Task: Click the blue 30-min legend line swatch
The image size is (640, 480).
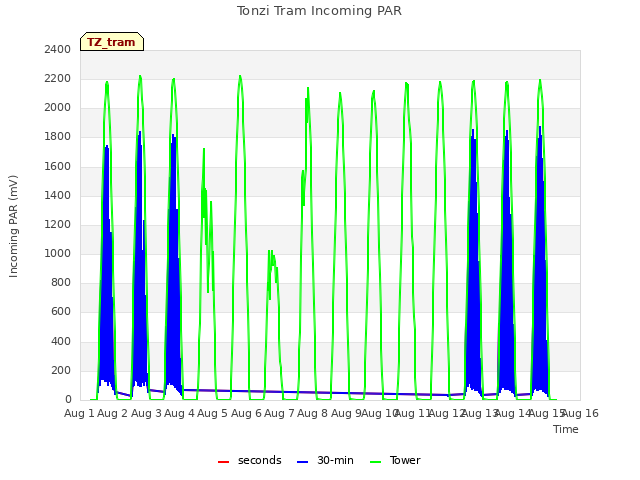Action: tap(302, 462)
